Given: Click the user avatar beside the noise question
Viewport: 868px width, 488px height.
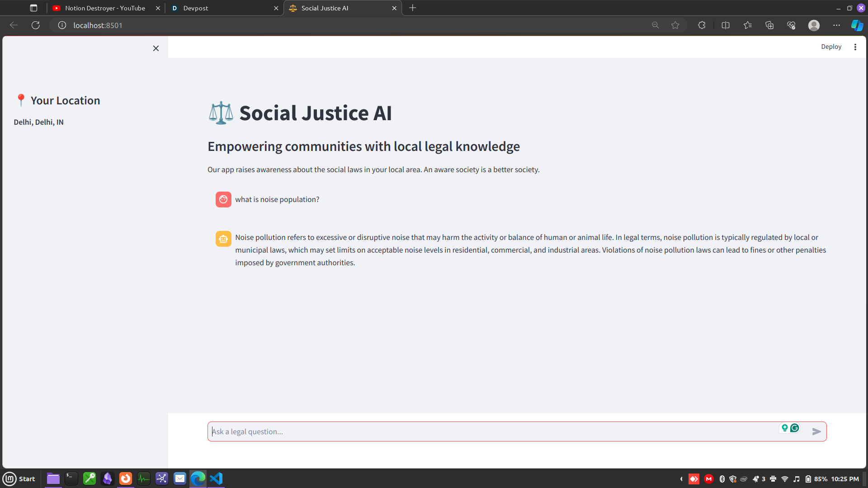Looking at the screenshot, I should click(223, 199).
